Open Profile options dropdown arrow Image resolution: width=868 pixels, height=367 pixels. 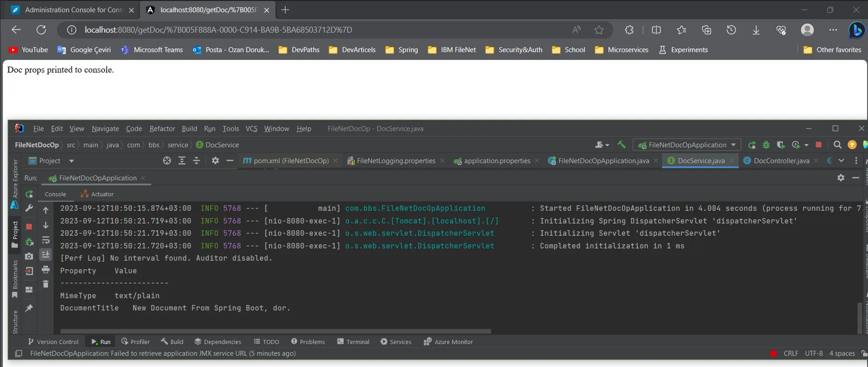tap(806, 145)
